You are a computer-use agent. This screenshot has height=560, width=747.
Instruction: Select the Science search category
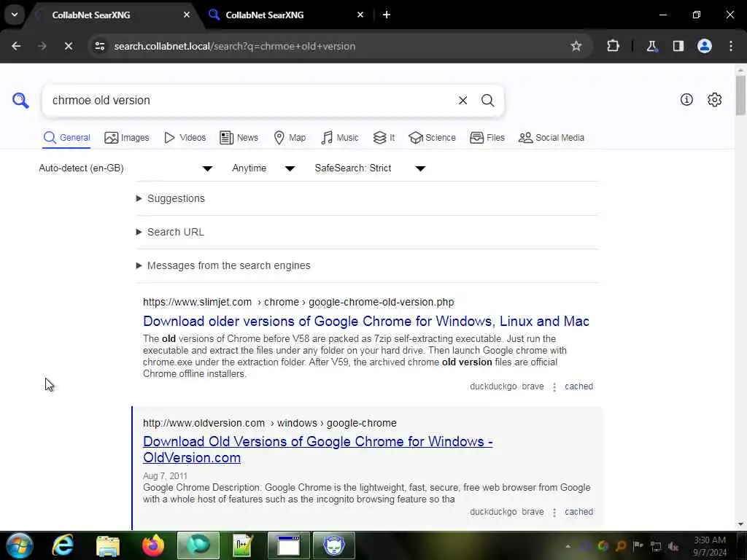click(x=432, y=138)
